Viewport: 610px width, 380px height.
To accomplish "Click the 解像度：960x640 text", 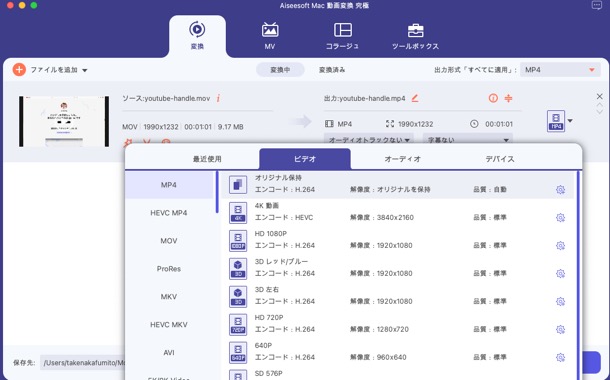I will pos(378,357).
